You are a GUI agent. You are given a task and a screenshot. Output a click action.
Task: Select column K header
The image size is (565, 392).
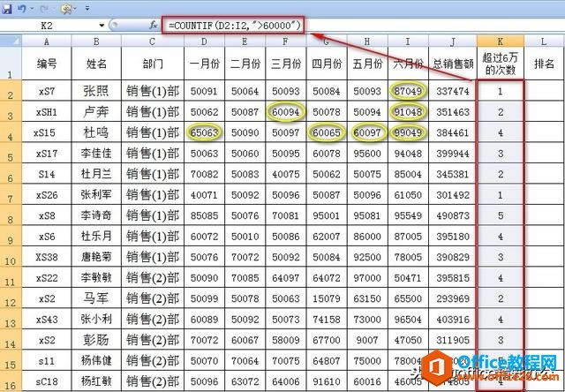tap(501, 41)
